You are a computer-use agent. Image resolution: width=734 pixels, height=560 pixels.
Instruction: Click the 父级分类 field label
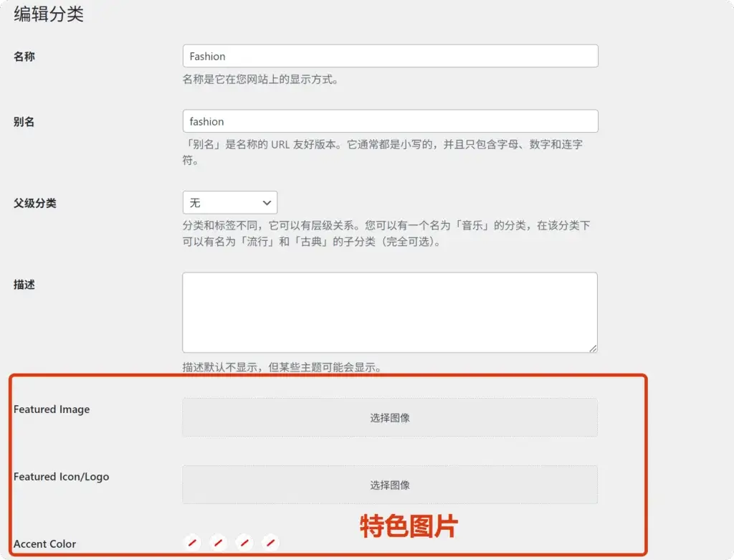point(35,203)
